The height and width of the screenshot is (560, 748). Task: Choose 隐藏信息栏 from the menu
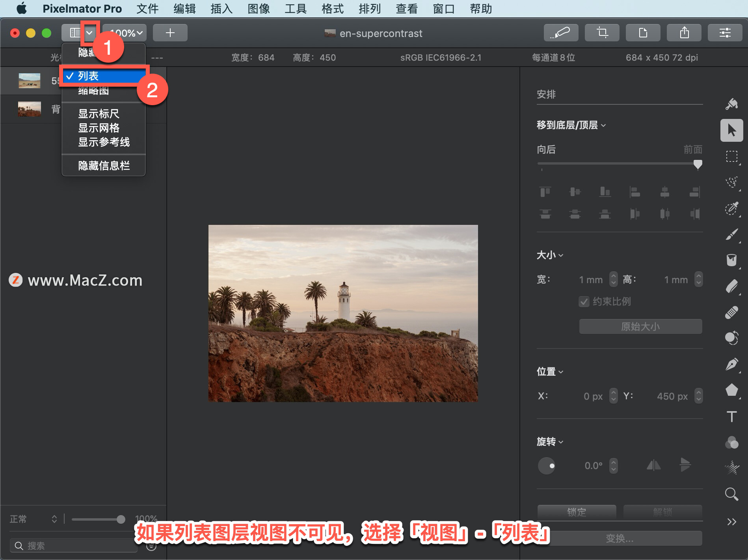[104, 166]
